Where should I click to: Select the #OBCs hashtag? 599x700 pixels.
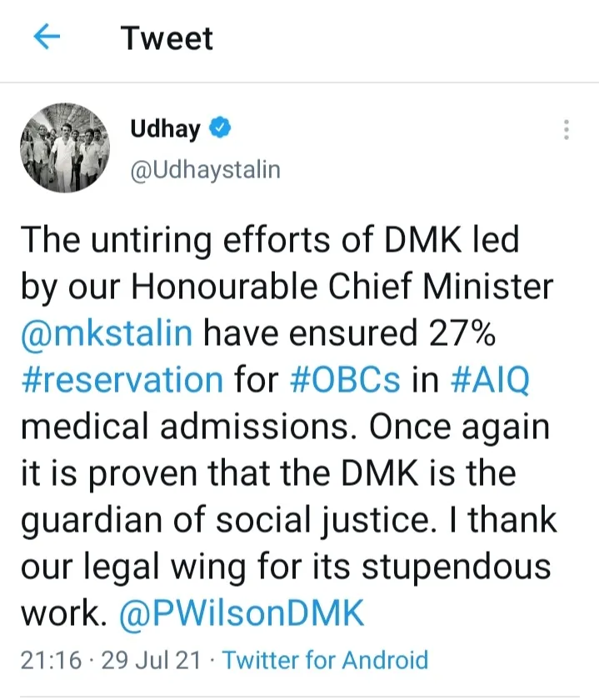(x=345, y=380)
